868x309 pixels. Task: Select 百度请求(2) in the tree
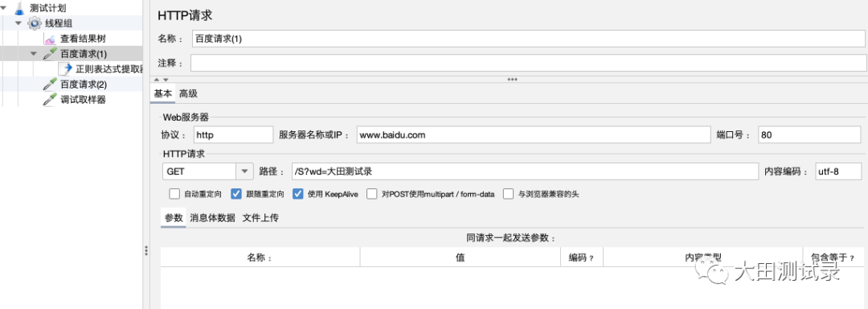(x=84, y=84)
